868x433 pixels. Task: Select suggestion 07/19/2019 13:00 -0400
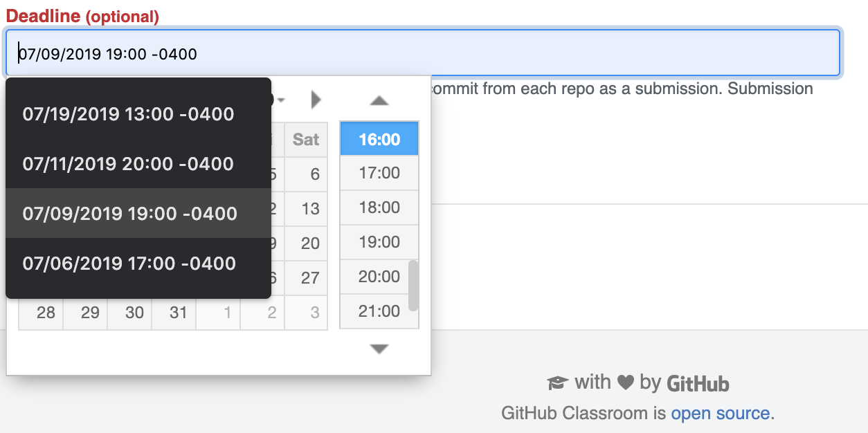(128, 113)
